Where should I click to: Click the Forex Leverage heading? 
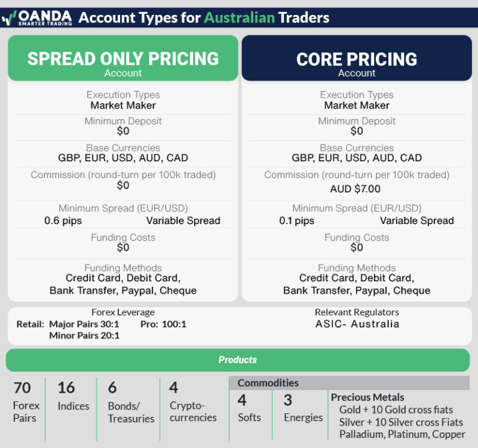123,312
